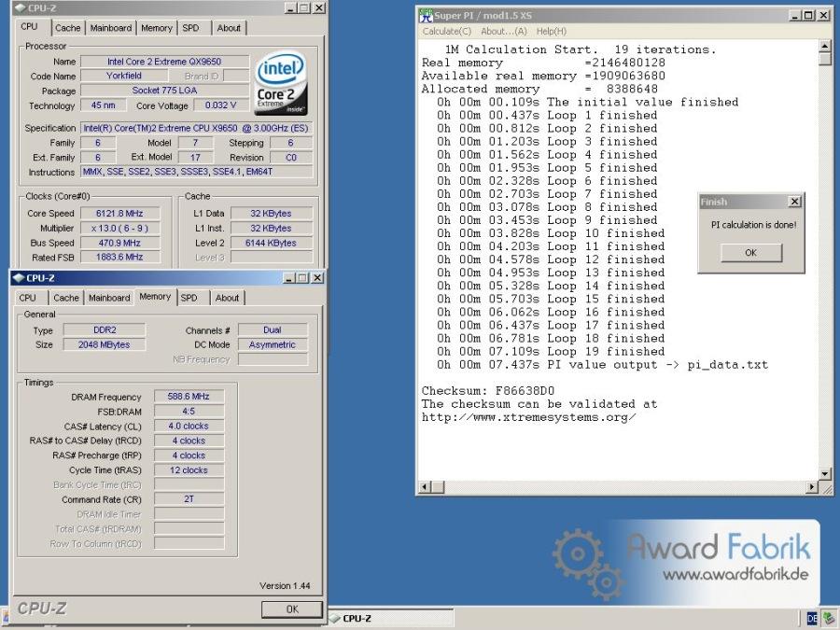Click the memory Size value 2048 MBytes
The image size is (840, 630).
pyautogui.click(x=105, y=344)
